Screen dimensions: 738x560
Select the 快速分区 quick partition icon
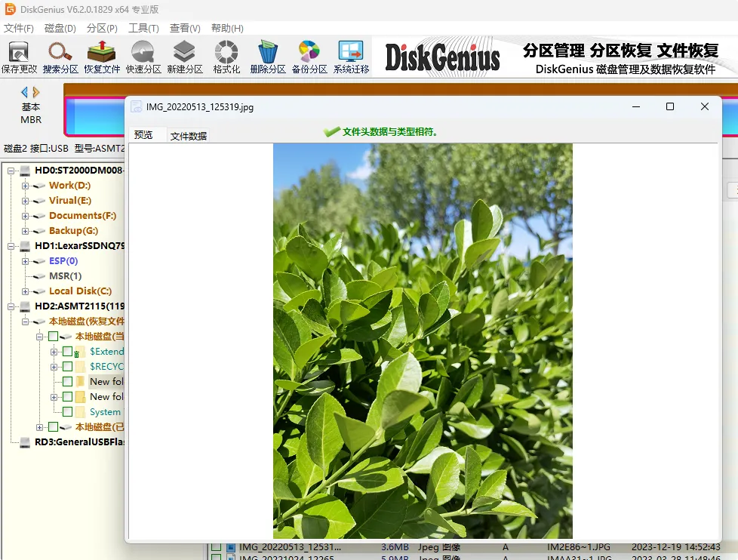[143, 57]
